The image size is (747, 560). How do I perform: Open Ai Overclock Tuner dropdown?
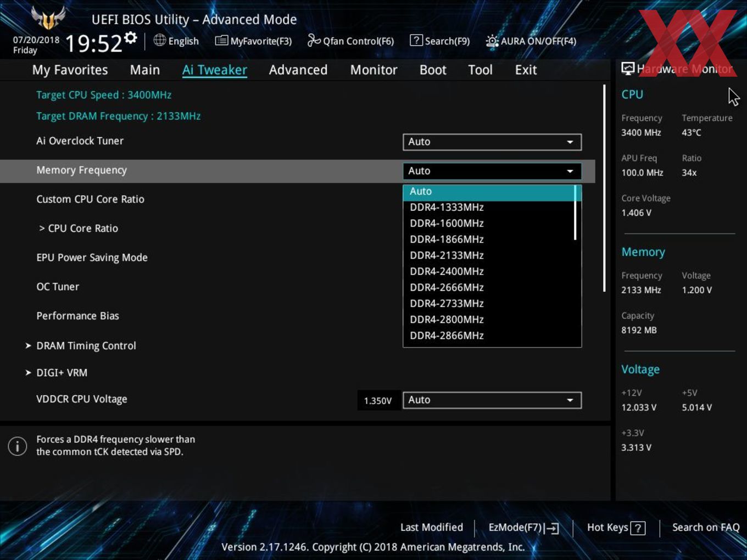[492, 142]
